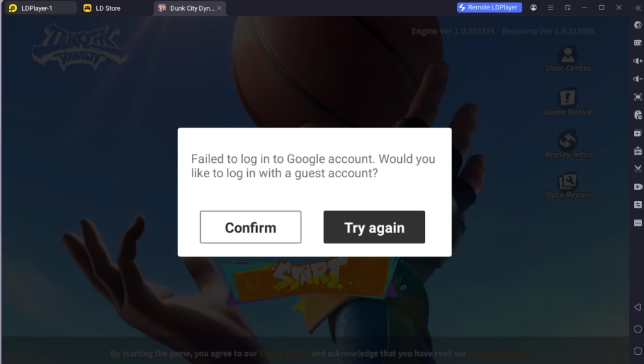Decrease the emulator volume
The image size is (644, 364).
pyautogui.click(x=638, y=79)
